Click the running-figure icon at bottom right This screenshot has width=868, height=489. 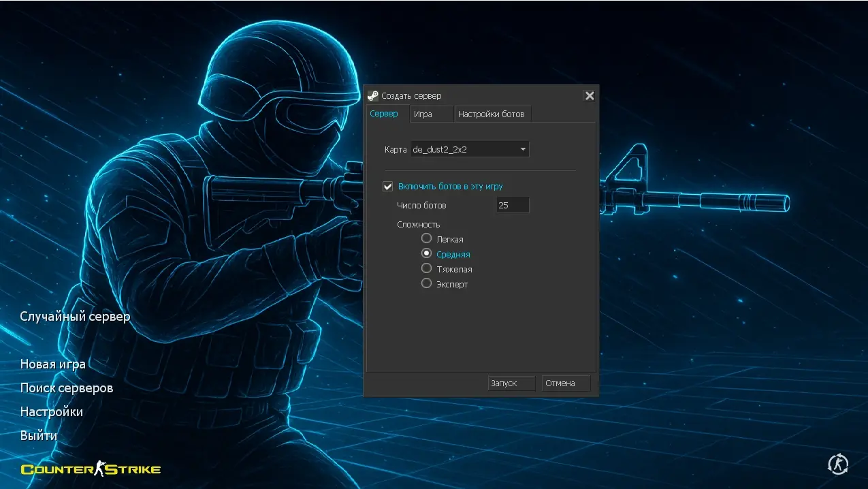coord(837,464)
